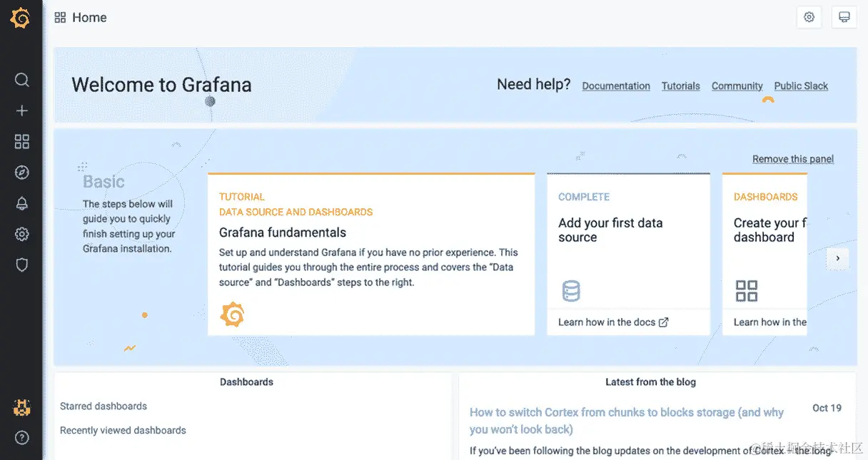Click the Dashboards panel title

click(x=246, y=382)
